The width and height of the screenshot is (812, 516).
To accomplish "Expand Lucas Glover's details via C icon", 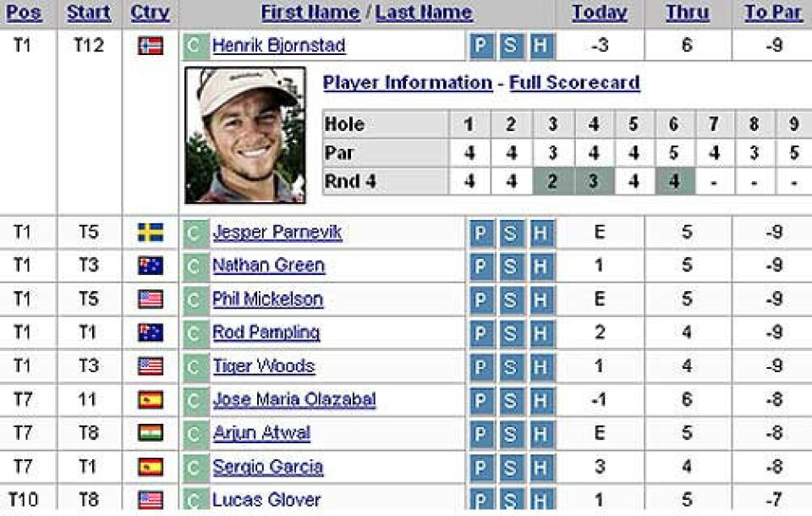I will coord(195,498).
